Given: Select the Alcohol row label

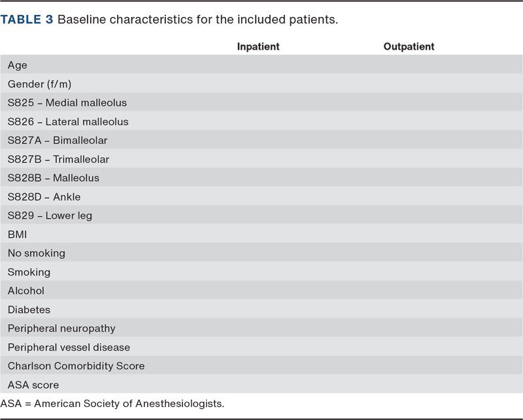Looking at the screenshot, I should click(26, 291).
